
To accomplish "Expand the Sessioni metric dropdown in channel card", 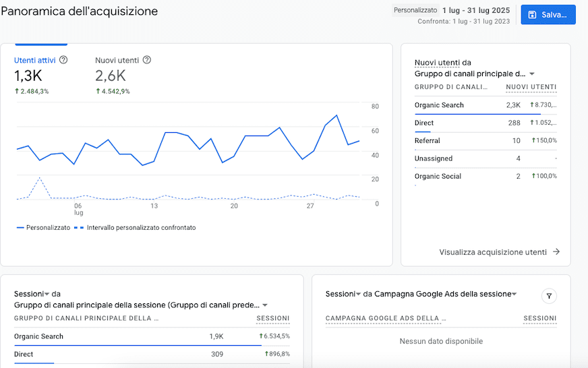I will pos(47,294).
